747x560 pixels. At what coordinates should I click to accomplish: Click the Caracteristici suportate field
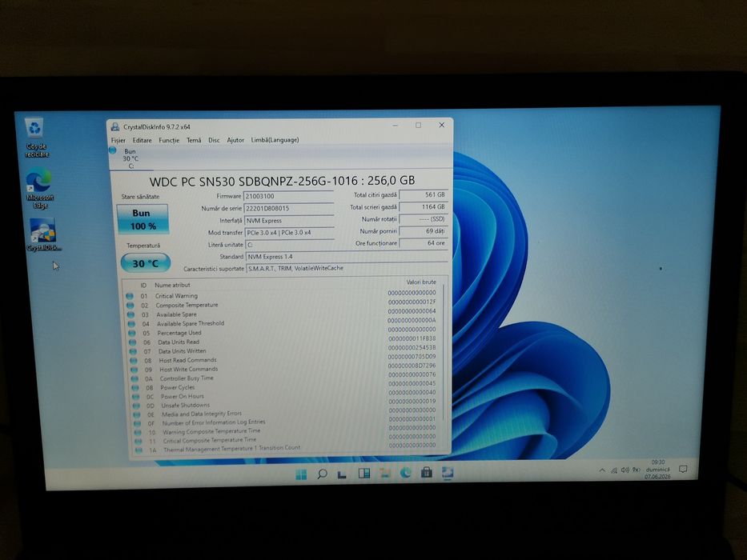[x=347, y=269]
